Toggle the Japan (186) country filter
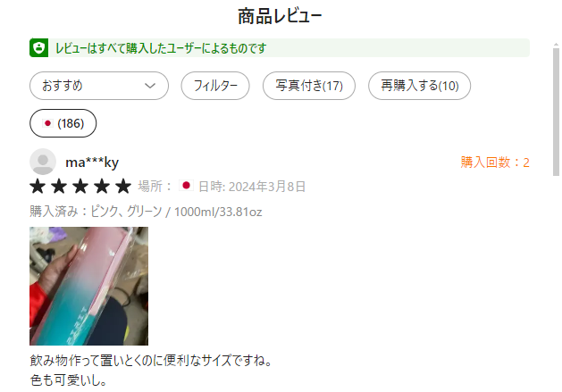 [x=63, y=123]
